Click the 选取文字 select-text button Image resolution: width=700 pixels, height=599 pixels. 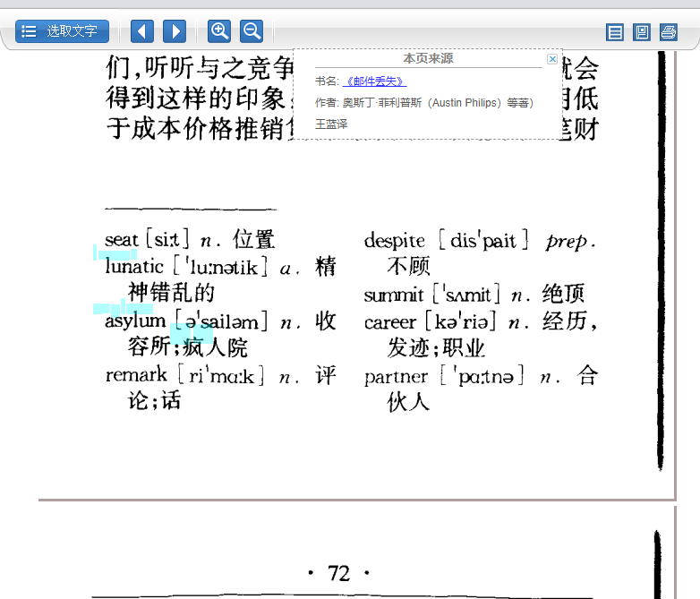click(62, 31)
